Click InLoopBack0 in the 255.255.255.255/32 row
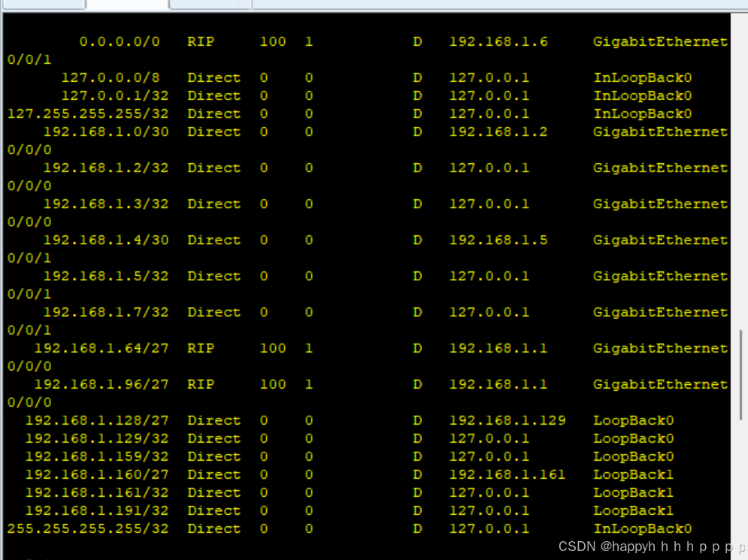Viewport: 748px width, 560px height. point(643,528)
